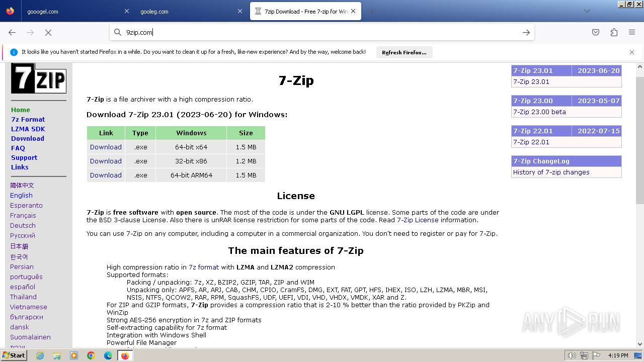Open the Support sidebar link
Screen dimensions: 644x362
point(24,157)
